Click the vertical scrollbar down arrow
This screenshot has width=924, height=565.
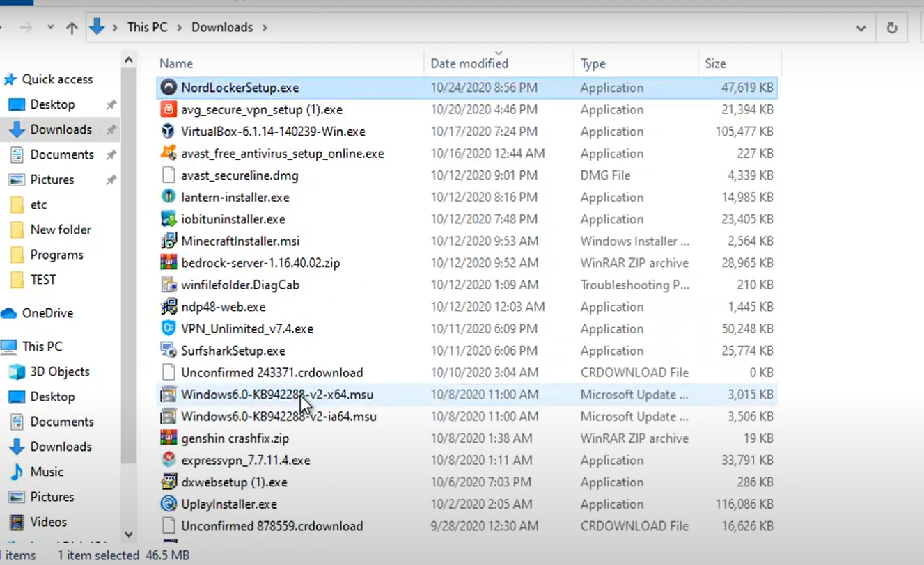click(129, 535)
